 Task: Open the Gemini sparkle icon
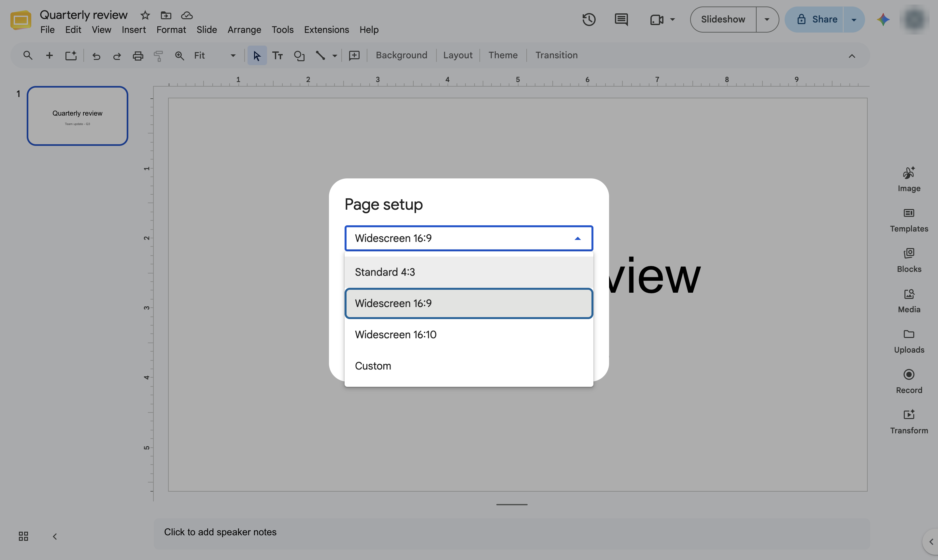883,19
